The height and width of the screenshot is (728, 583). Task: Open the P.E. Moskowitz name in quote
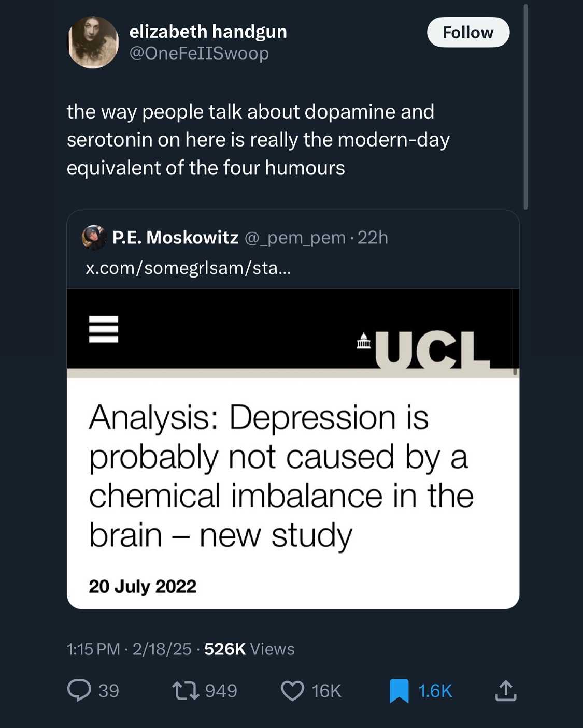[175, 238]
